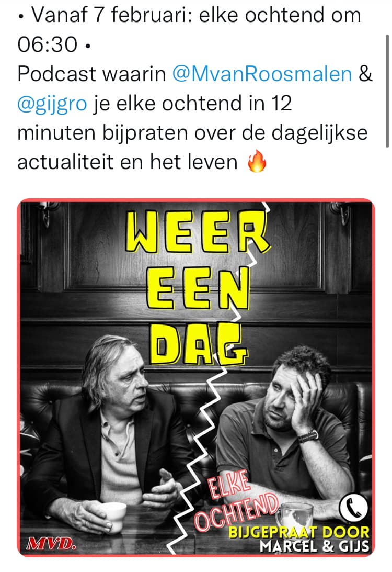
Task: Open the @gijgro profile mention
Action: (x=52, y=104)
